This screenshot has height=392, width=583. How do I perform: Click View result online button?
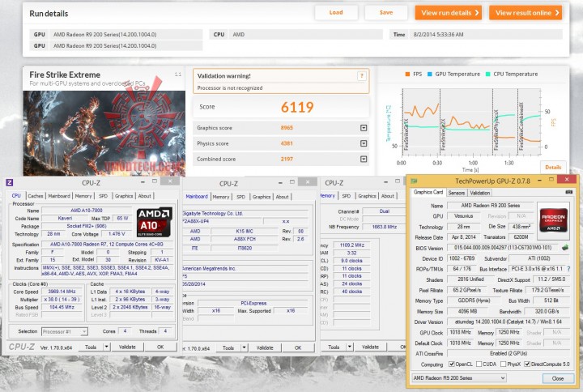point(526,13)
